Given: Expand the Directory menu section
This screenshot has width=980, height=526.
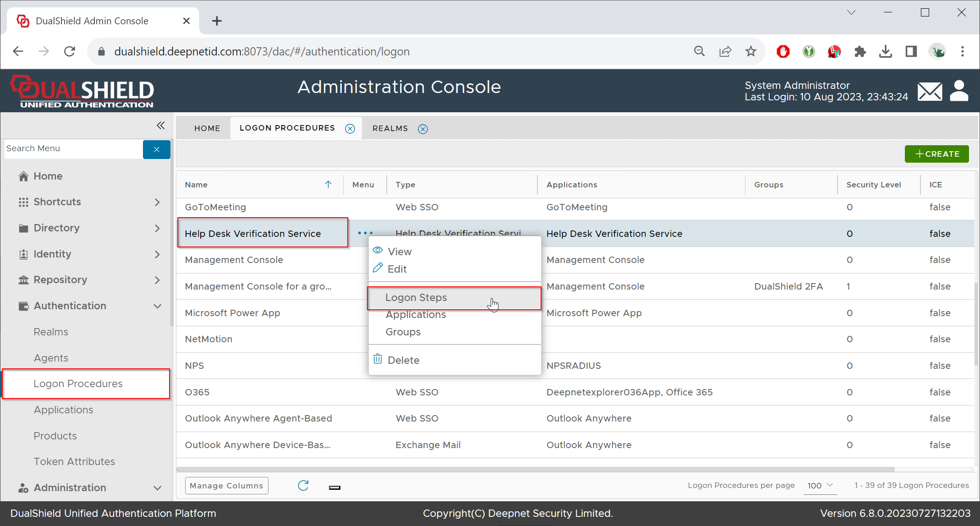Looking at the screenshot, I should coord(157,228).
